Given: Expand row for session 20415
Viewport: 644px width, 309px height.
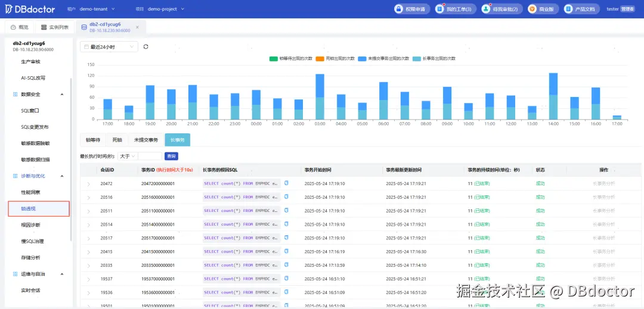Looking at the screenshot, I should click(88, 252).
